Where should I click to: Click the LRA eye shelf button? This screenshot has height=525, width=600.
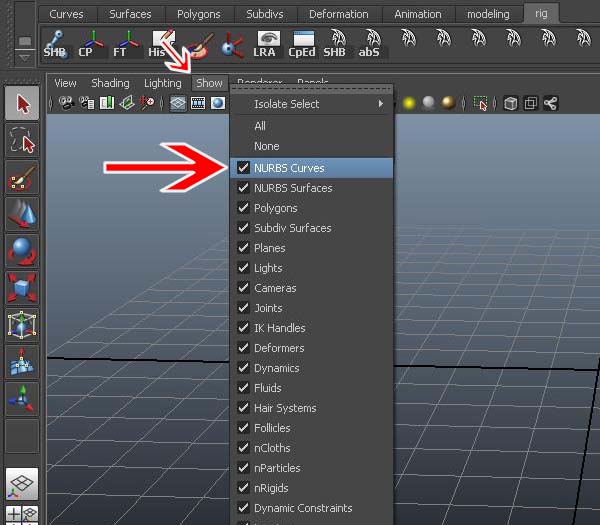[266, 45]
